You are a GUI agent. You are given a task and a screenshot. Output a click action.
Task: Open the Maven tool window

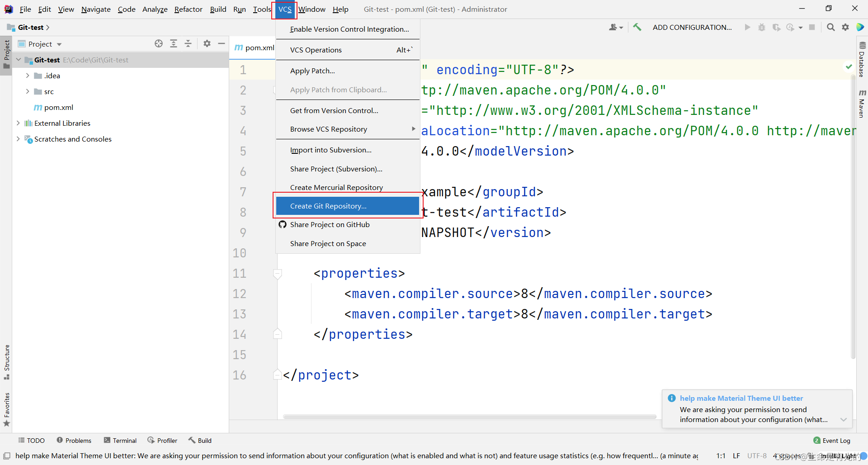pos(862,103)
